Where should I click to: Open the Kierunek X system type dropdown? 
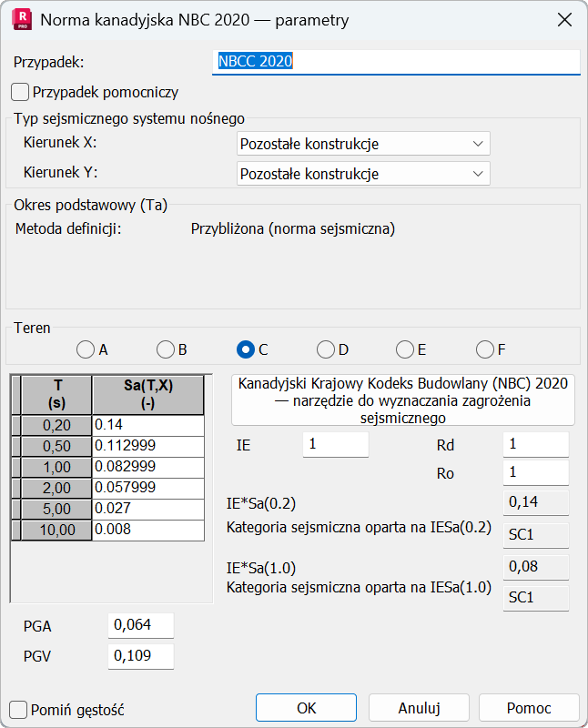[x=363, y=144]
